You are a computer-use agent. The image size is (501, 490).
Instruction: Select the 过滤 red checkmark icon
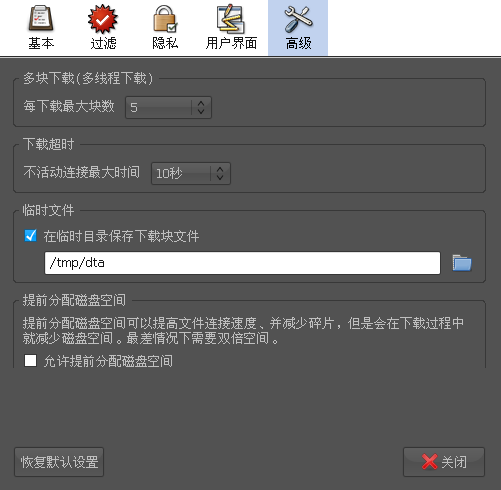coord(103,19)
